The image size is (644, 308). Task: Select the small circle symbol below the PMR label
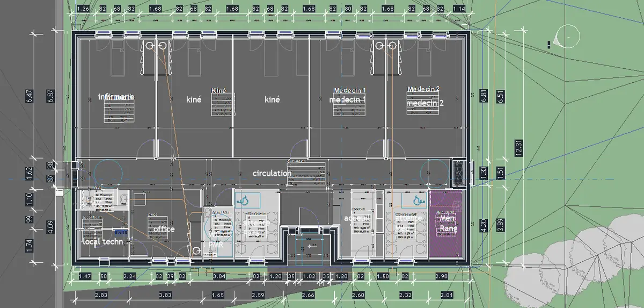[197, 250]
